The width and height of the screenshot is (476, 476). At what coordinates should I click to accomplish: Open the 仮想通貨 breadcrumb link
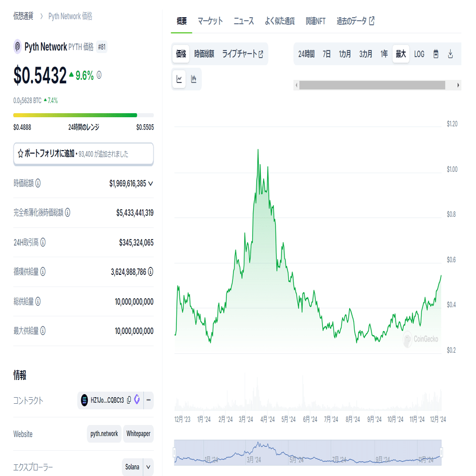[x=23, y=16]
